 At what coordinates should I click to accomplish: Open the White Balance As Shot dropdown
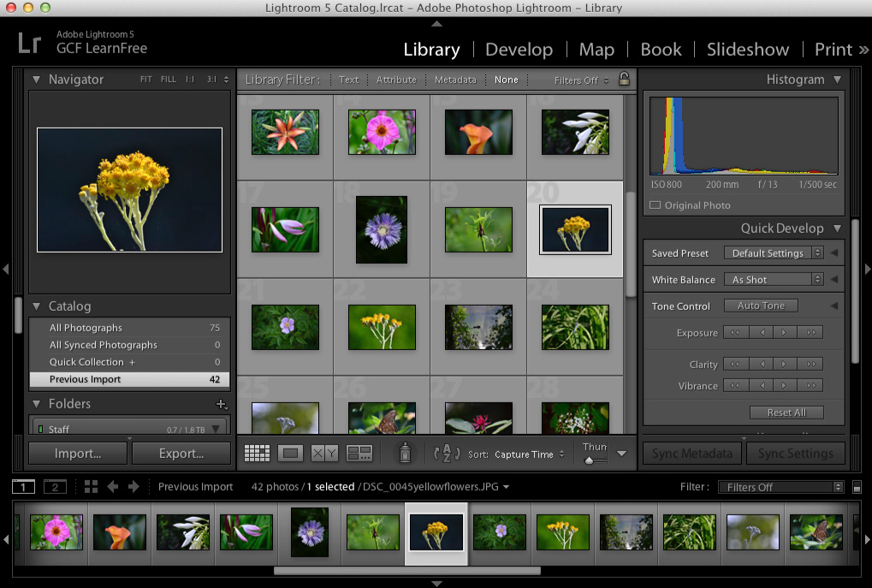point(773,279)
